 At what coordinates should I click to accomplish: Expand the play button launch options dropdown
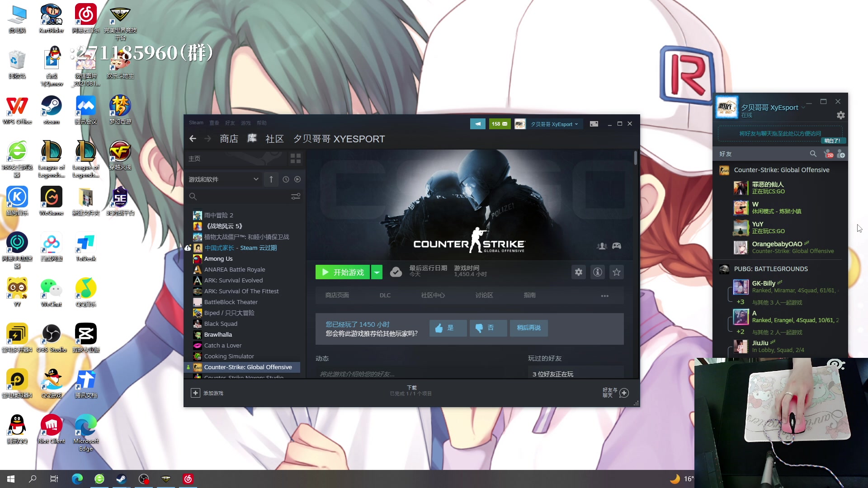coord(377,272)
